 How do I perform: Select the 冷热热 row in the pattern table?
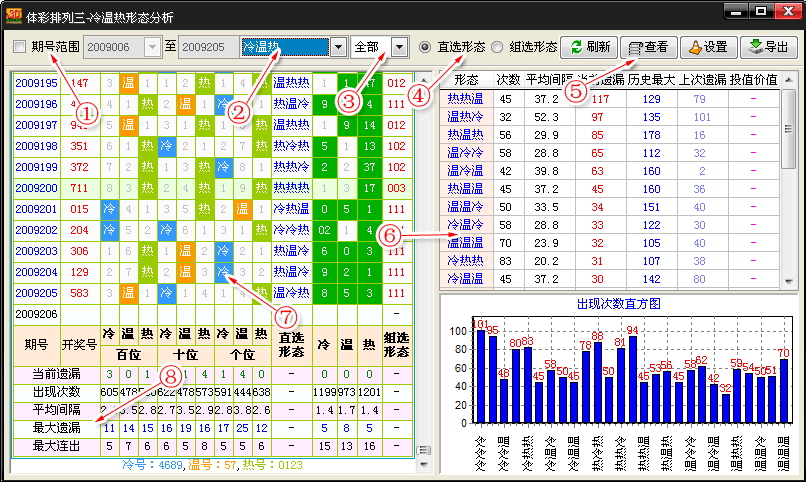610,261
